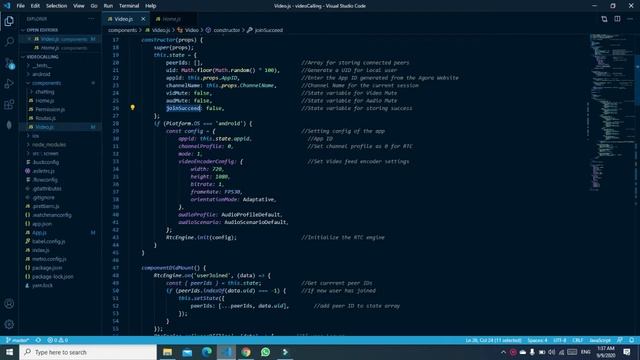
Task: Open the View menu
Action: [x=78, y=6]
